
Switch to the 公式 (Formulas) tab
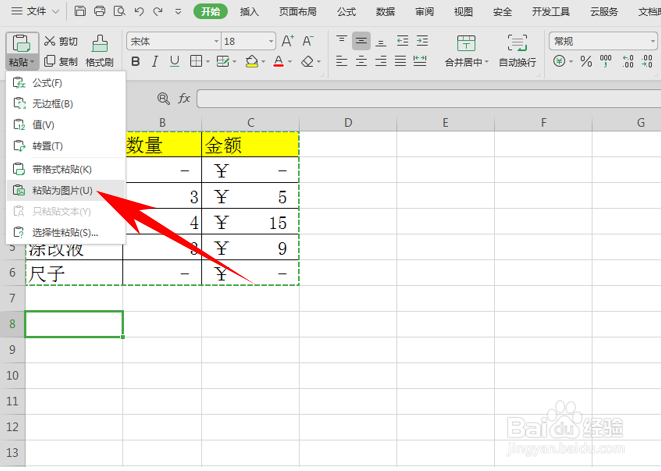(x=346, y=11)
